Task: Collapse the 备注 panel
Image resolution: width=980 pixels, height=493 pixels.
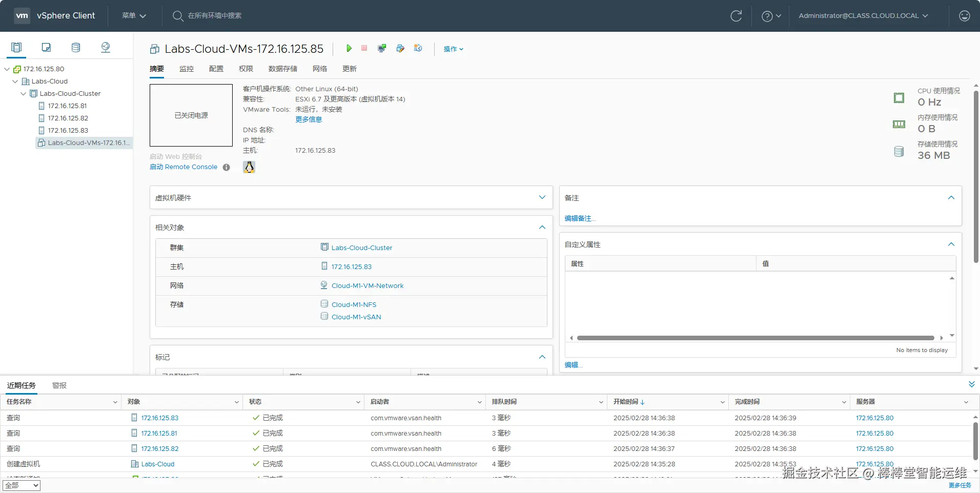Action: click(951, 198)
